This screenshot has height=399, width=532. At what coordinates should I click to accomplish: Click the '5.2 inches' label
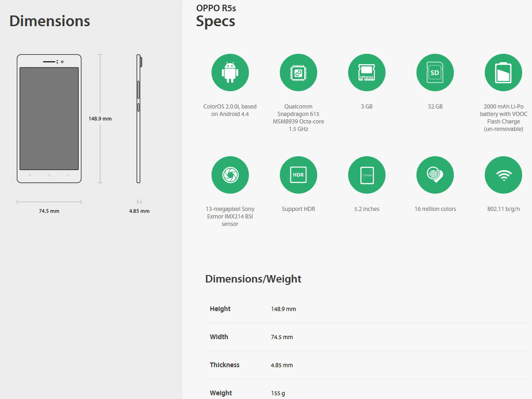pos(367,209)
